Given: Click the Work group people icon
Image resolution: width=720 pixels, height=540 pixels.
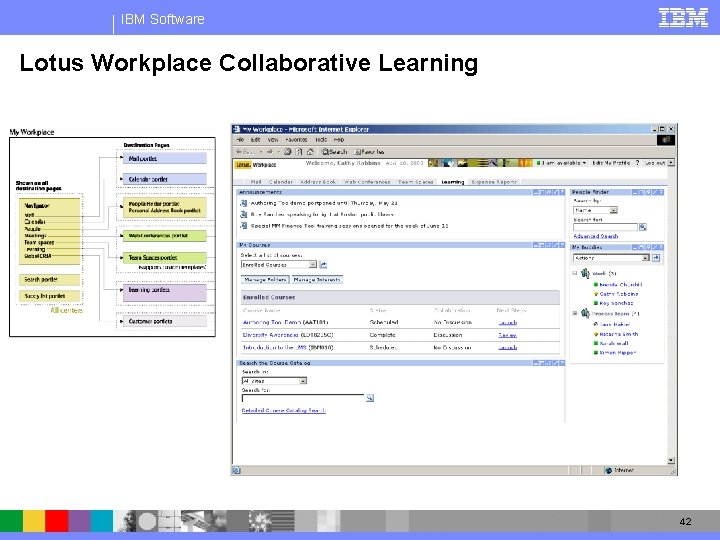Looking at the screenshot, I should pos(585,274).
